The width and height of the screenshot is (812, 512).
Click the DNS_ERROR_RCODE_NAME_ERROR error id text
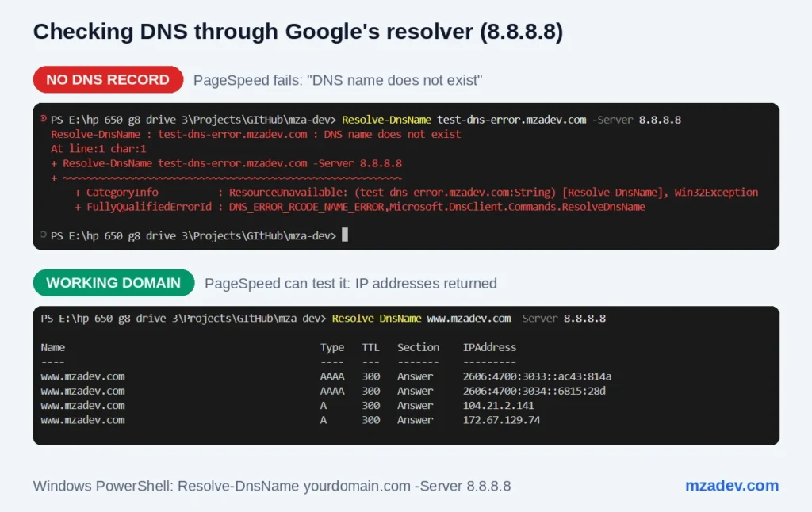click(x=307, y=207)
